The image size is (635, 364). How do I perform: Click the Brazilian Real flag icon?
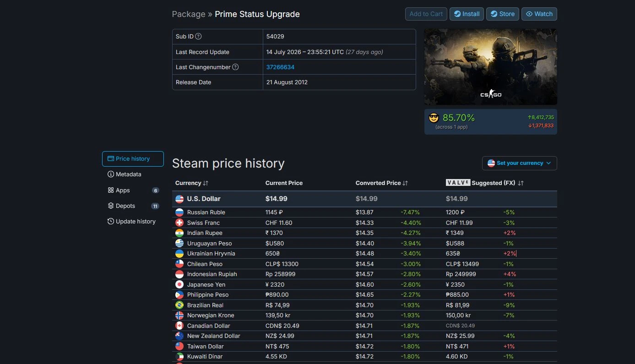click(179, 305)
